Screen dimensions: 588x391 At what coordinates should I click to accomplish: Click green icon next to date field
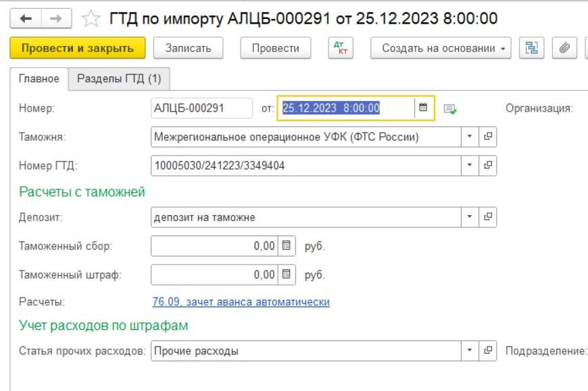450,108
